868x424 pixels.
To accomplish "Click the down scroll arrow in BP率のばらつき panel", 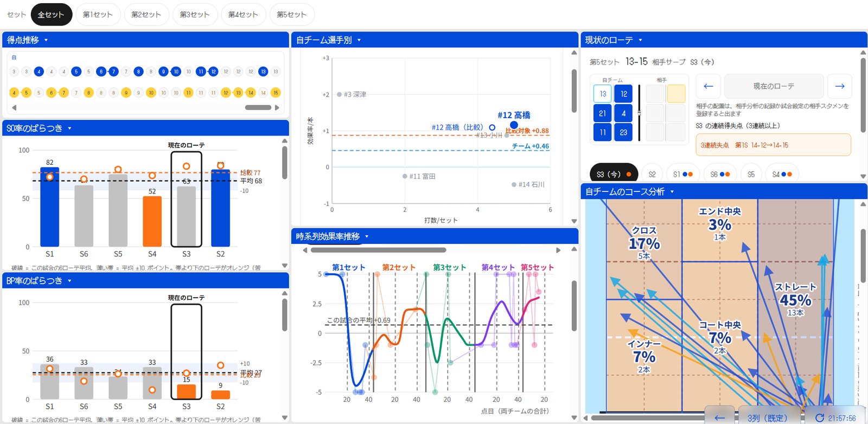I will click(x=285, y=417).
